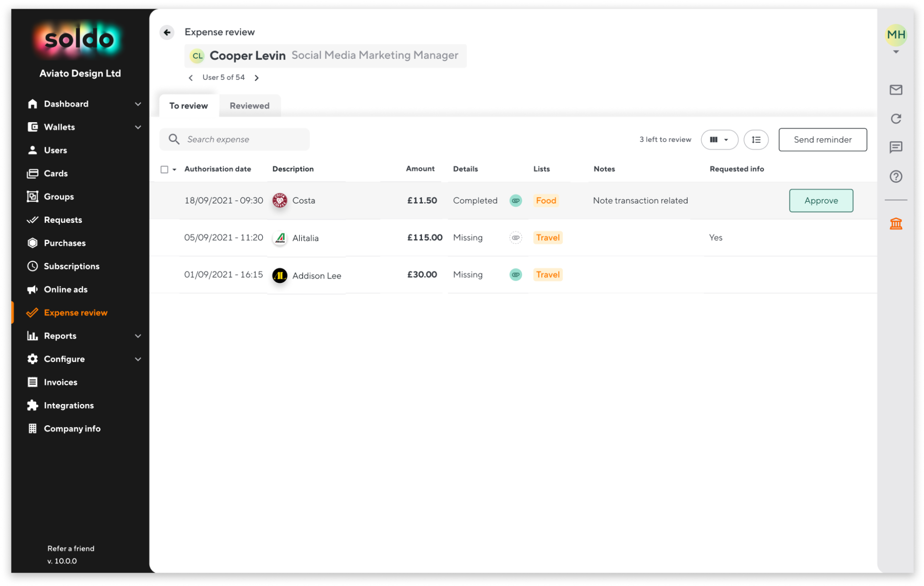Open the chat feedback icon in right sidebar
This screenshot has width=924, height=586.
click(x=896, y=147)
